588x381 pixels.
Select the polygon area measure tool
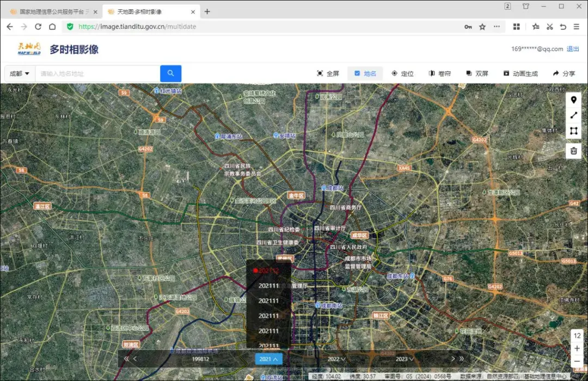(x=573, y=131)
